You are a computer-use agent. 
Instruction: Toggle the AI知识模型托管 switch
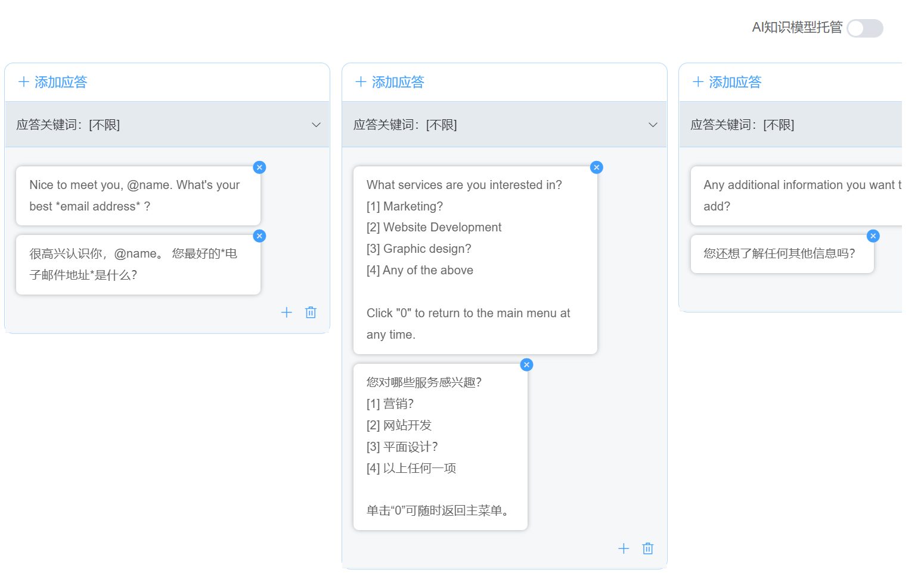pyautogui.click(x=864, y=28)
